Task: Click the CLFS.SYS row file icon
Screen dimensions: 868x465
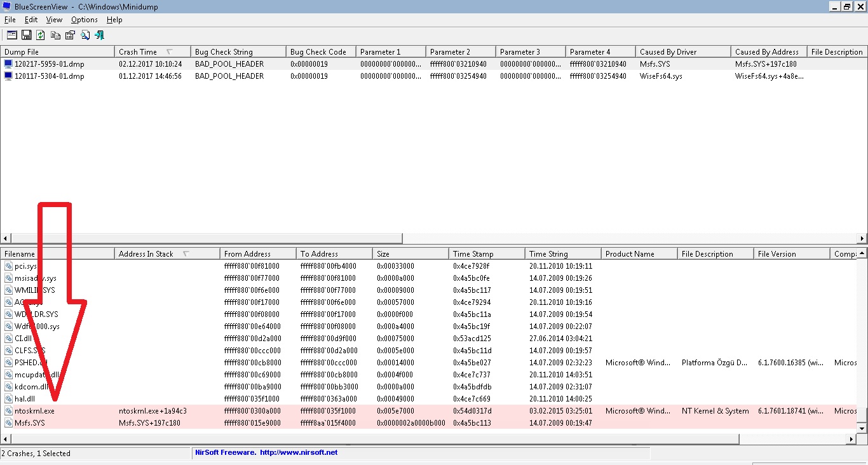Action: 8,351
